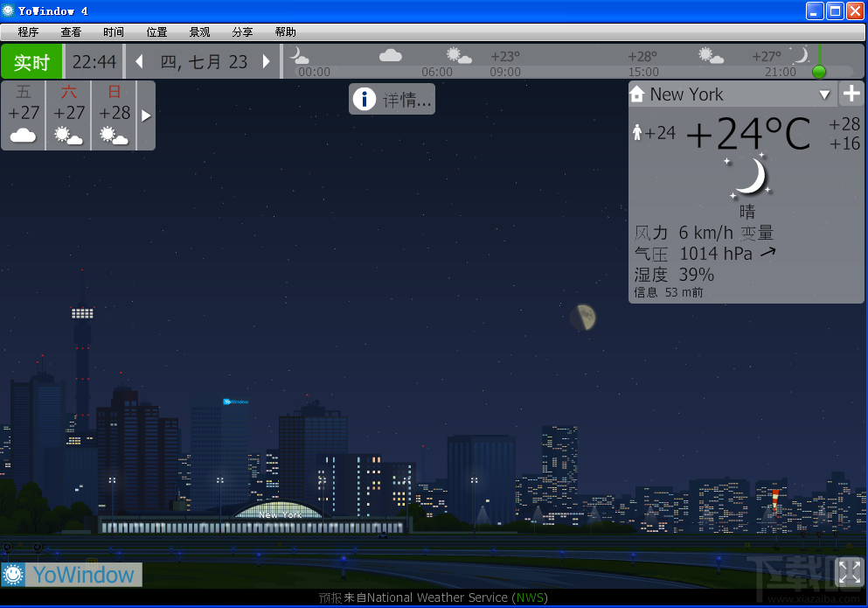Click the +28 high temperature value
Screen dimensions: 868x608
(x=844, y=124)
